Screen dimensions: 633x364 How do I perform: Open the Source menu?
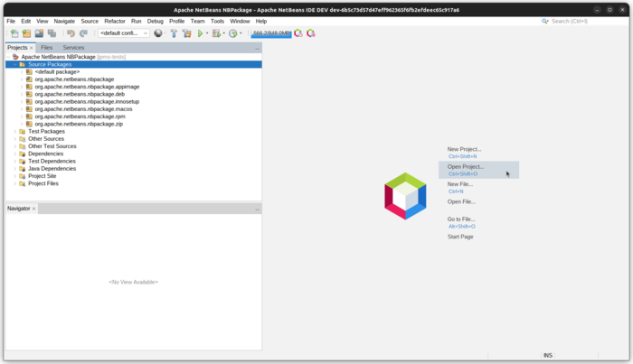pos(90,21)
